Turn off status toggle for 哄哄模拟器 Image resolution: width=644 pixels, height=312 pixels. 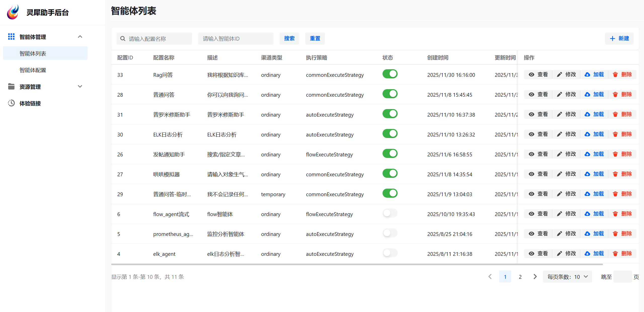390,174
